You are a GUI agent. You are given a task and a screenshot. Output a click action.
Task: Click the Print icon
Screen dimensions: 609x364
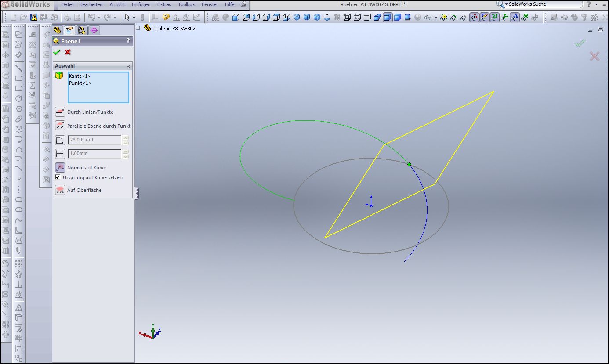[67, 18]
